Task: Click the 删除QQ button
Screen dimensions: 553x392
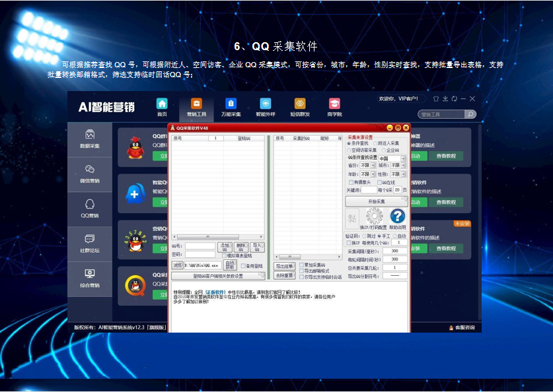Action: [x=241, y=247]
